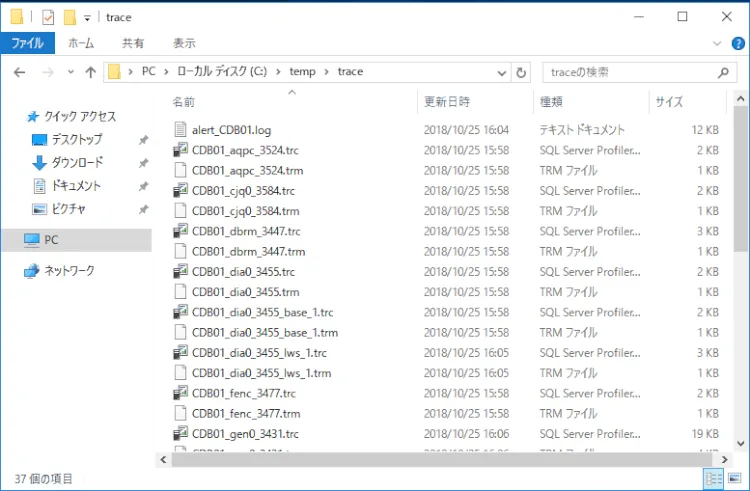Select the CDB01_cjq0_3584.trm file icon
750x491 pixels.
tap(180, 211)
